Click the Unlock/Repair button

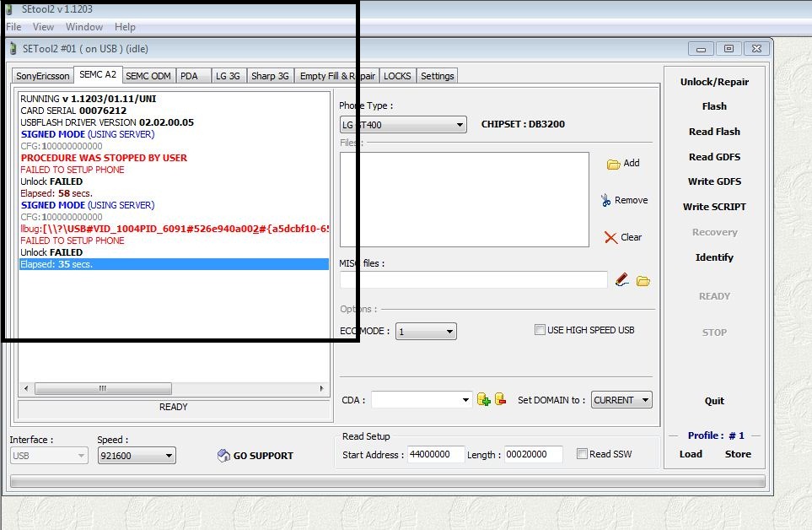coord(714,82)
